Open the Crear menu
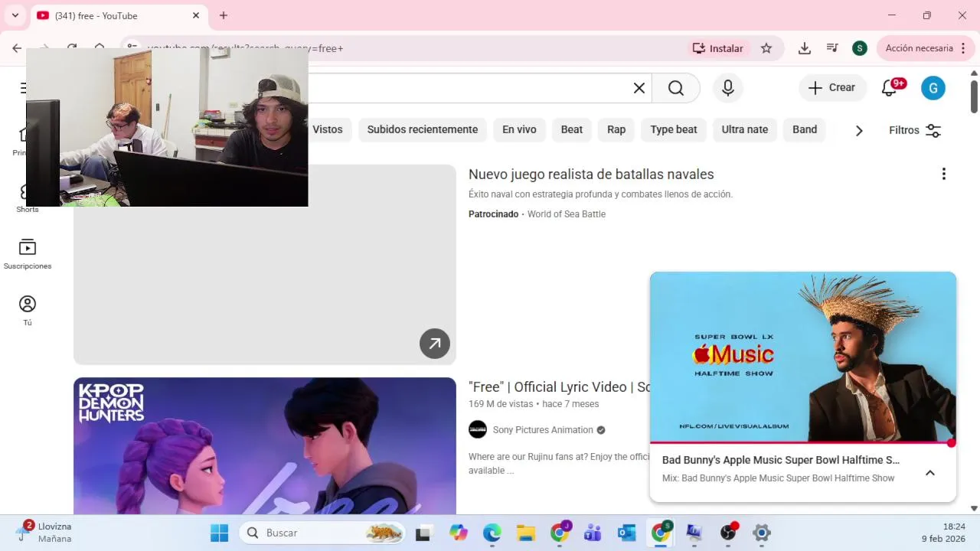 coord(832,88)
